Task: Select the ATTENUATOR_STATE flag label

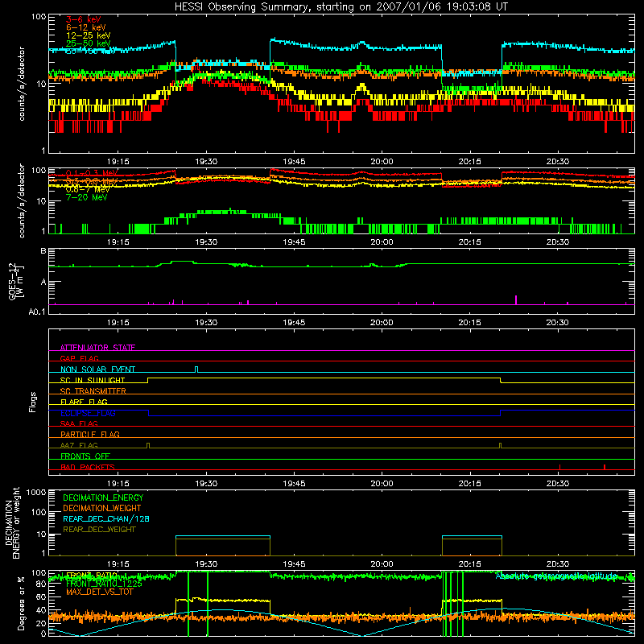Action: tap(97, 348)
